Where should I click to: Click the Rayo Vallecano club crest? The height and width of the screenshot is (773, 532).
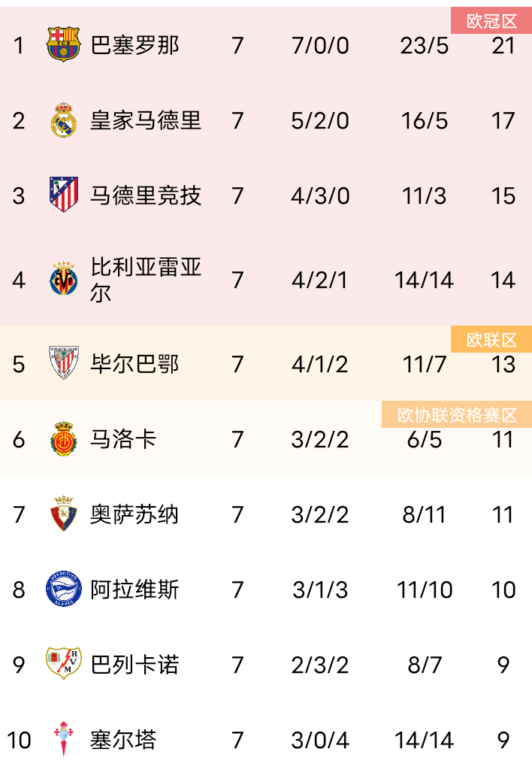63,664
